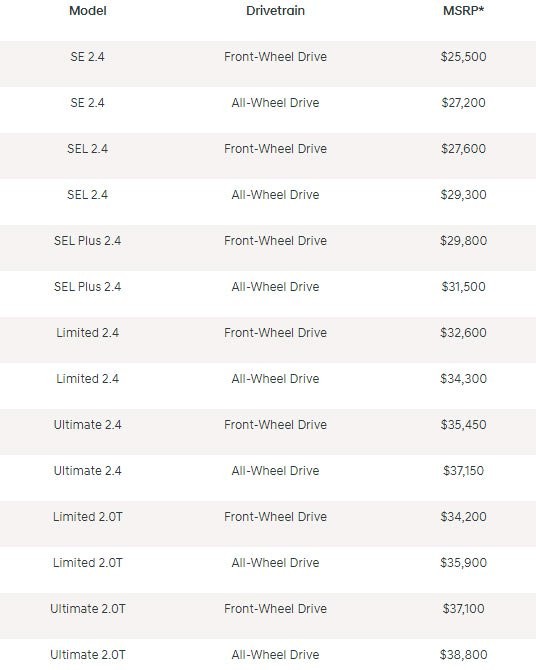Viewport: 536px width, 670px height.
Task: Click the $34,300 price value
Action: coord(463,379)
